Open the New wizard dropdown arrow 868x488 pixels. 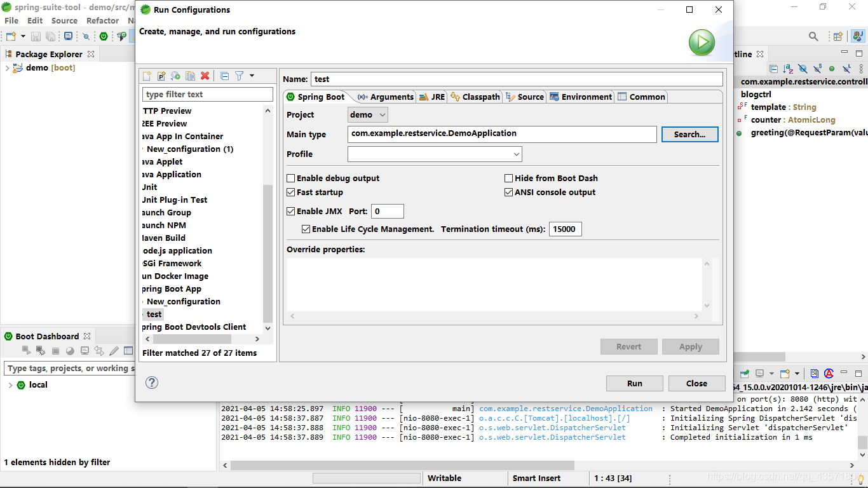(x=24, y=36)
